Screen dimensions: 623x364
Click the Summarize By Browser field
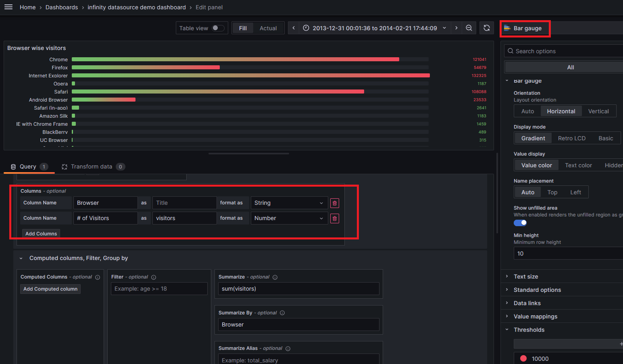pos(299,324)
